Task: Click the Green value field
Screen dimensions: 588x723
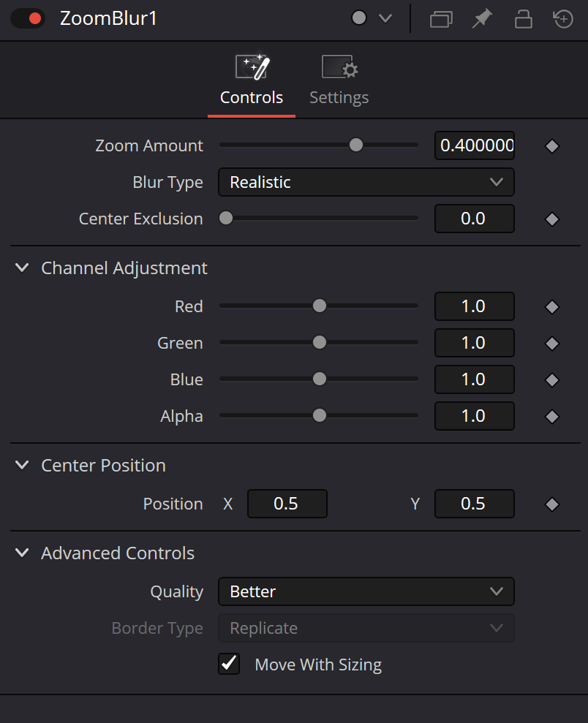Action: coord(475,343)
